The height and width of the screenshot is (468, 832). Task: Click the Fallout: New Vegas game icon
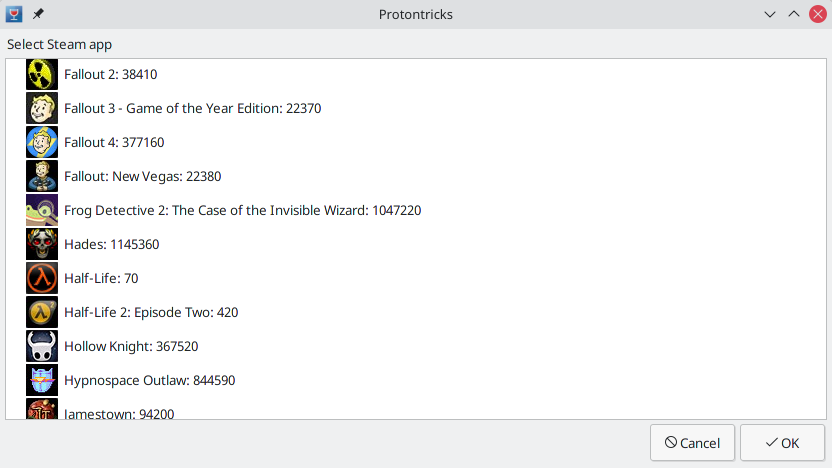42,176
